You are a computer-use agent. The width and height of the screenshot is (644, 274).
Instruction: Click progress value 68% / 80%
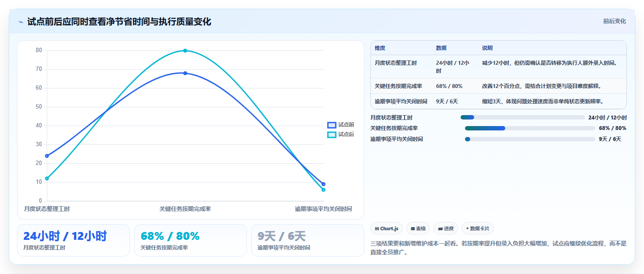pos(612,128)
